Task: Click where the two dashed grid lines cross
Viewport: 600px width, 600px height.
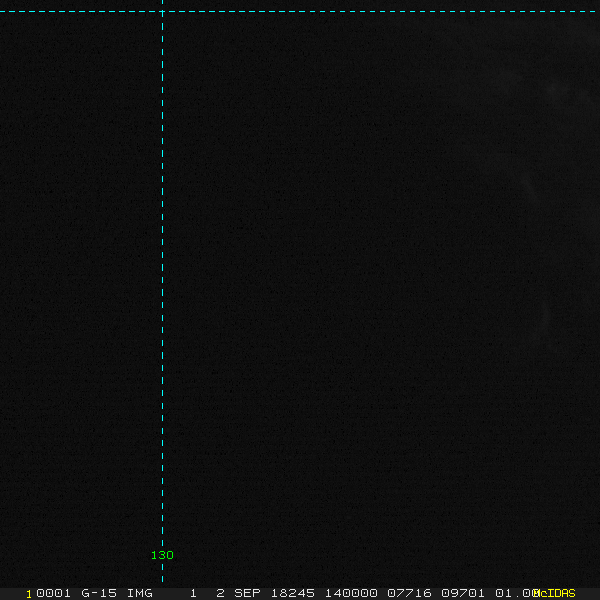Action: [162, 11]
